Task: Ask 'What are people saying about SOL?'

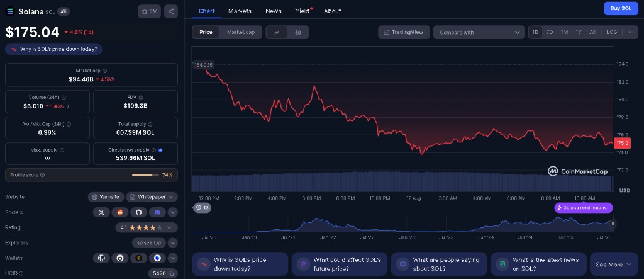Action: tap(438, 264)
